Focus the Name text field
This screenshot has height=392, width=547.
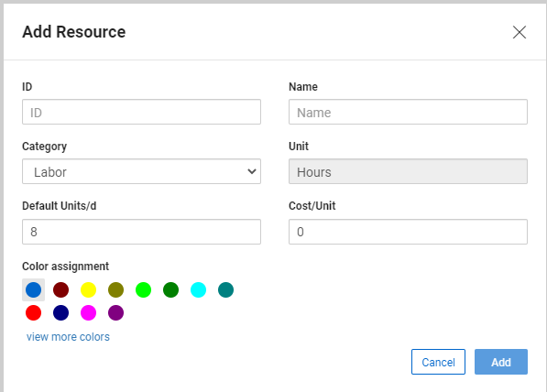(408, 112)
